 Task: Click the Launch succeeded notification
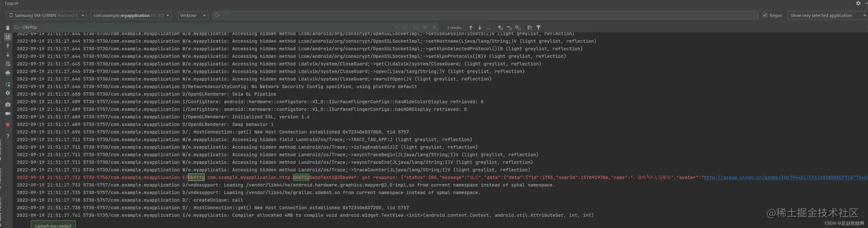click(53, 225)
